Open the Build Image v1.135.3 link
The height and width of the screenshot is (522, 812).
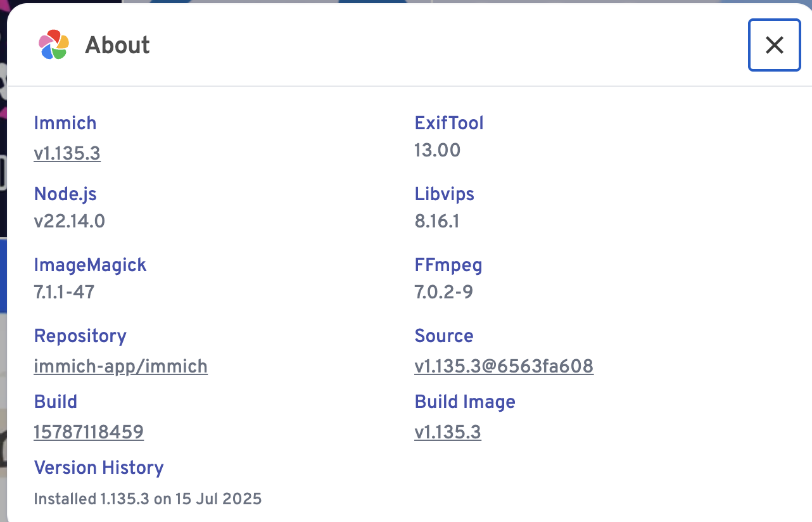coord(448,433)
